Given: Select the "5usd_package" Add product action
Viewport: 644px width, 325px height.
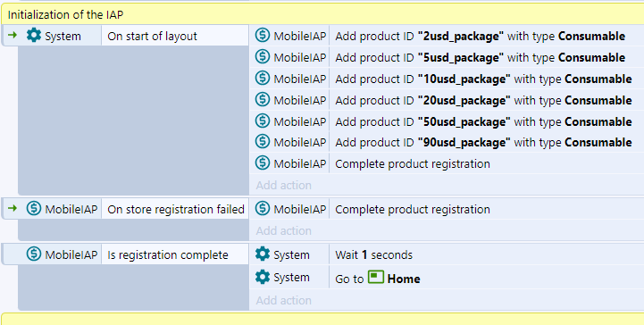Looking at the screenshot, I should pyautogui.click(x=447, y=57).
